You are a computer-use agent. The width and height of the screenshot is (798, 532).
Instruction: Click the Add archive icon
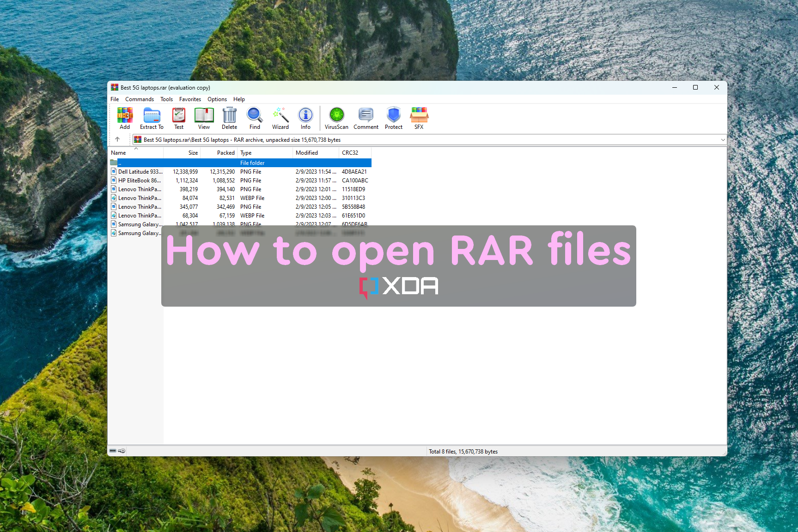pos(124,118)
